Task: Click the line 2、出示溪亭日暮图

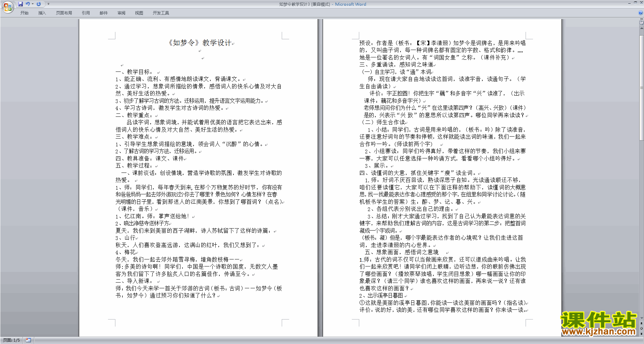Action: pos(381,295)
